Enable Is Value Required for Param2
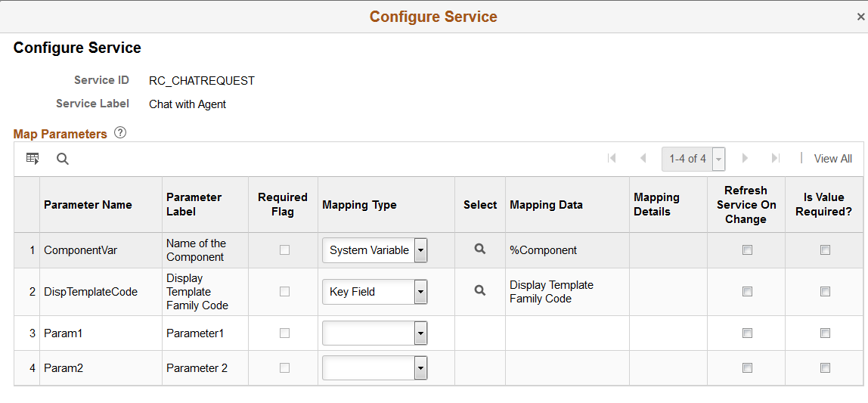This screenshot has height=403, width=868. (x=825, y=368)
